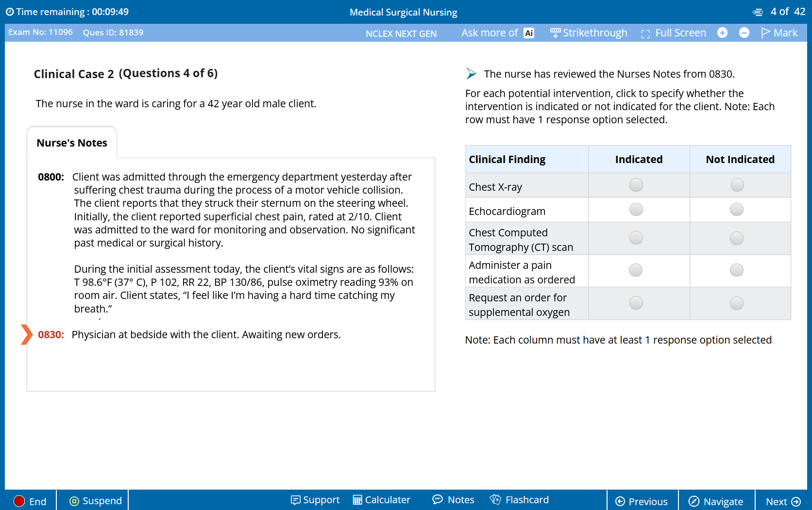Mark Echocardiogram as Indicated
This screenshot has width=812, height=510.
(x=636, y=209)
